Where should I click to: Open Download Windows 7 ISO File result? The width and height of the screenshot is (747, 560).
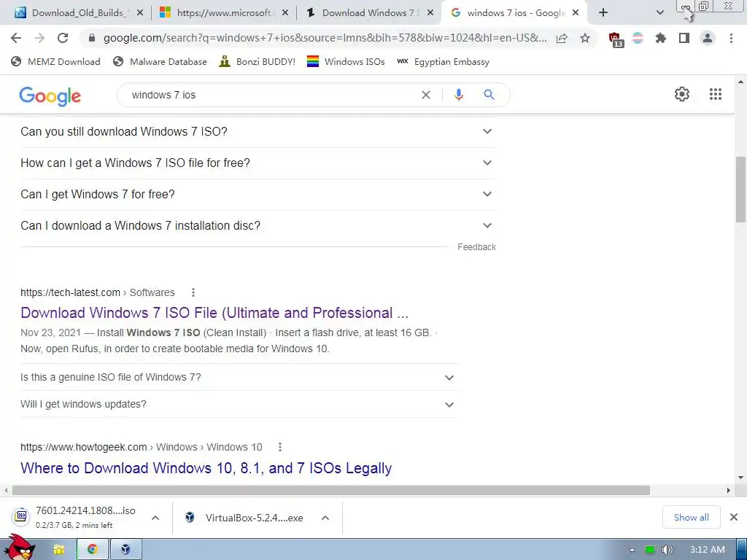[214, 313]
